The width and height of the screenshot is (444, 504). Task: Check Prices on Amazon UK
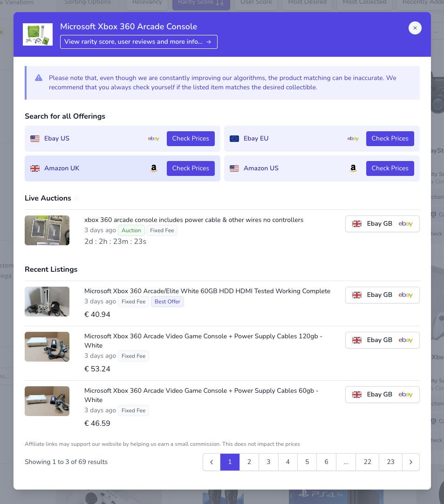point(191,168)
